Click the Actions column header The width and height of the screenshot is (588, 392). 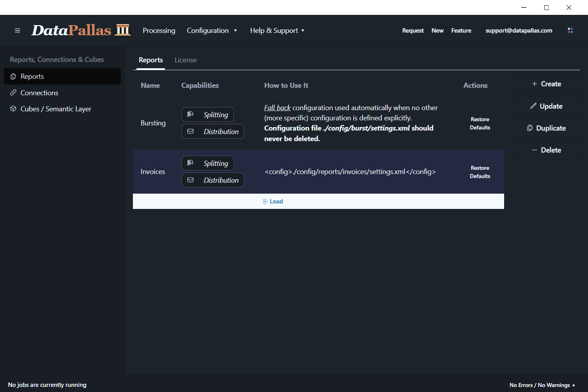point(475,85)
